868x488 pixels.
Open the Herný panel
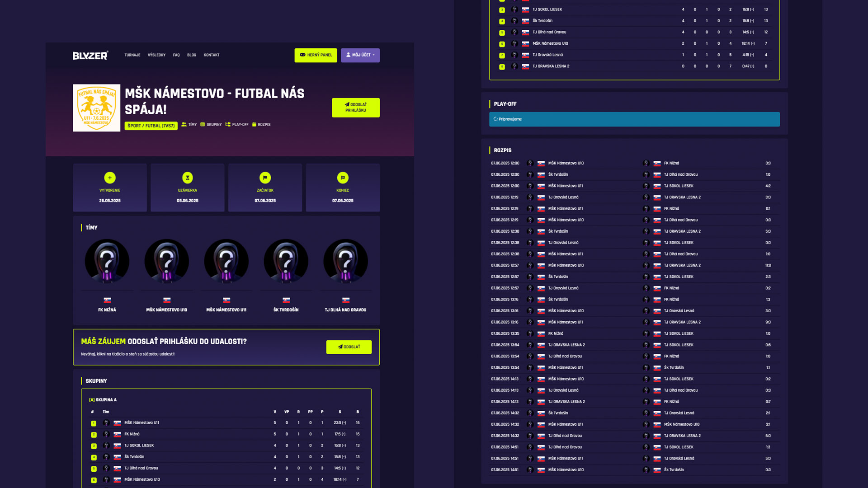(x=316, y=55)
